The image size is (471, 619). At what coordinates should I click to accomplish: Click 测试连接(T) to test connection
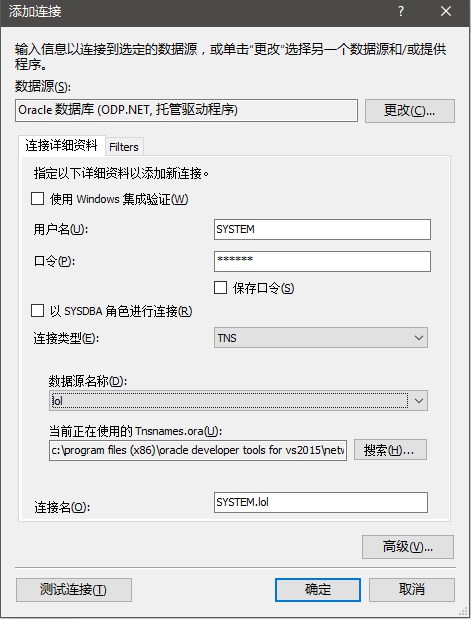click(74, 590)
